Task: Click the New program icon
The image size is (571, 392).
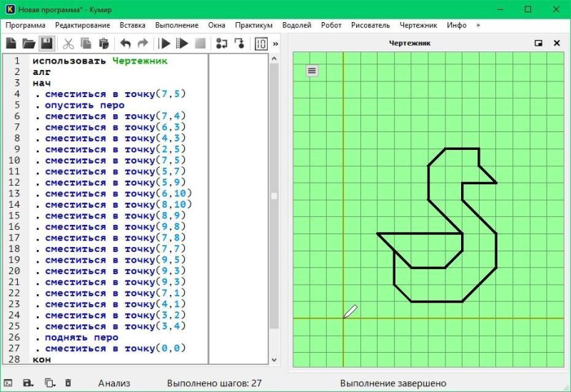Action: tap(11, 44)
